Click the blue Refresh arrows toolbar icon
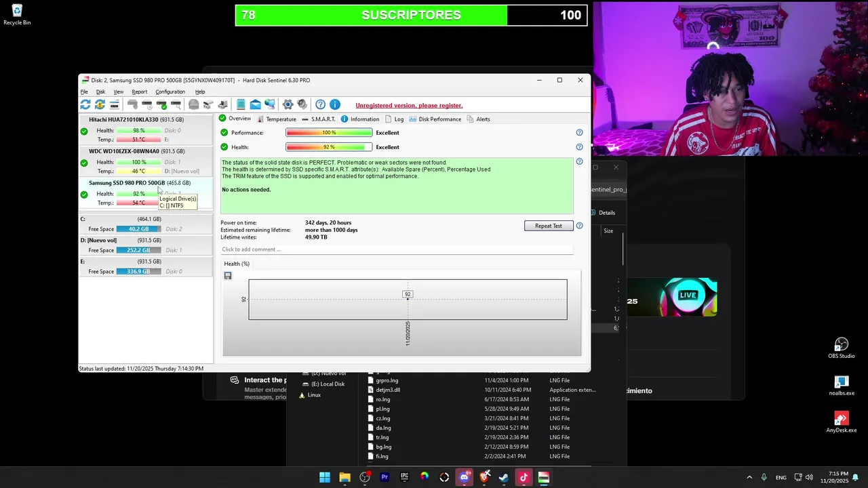Screen dimensions: 868x488 tap(85, 104)
